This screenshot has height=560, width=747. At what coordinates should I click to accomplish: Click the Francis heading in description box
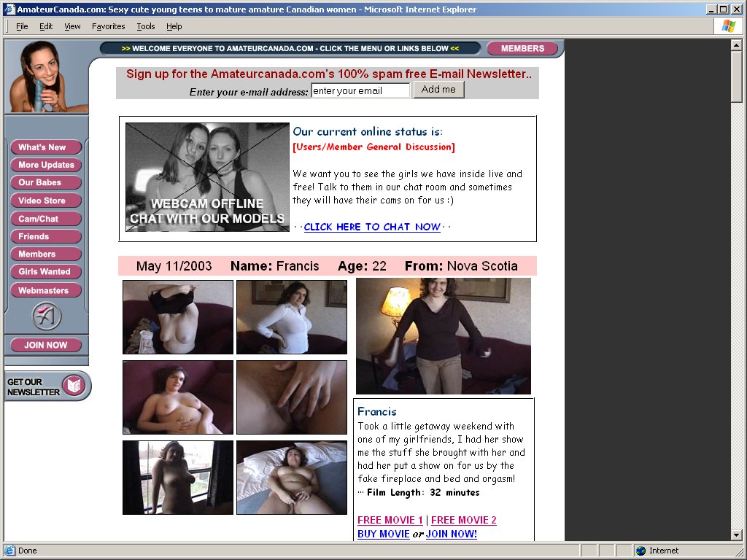pyautogui.click(x=377, y=411)
